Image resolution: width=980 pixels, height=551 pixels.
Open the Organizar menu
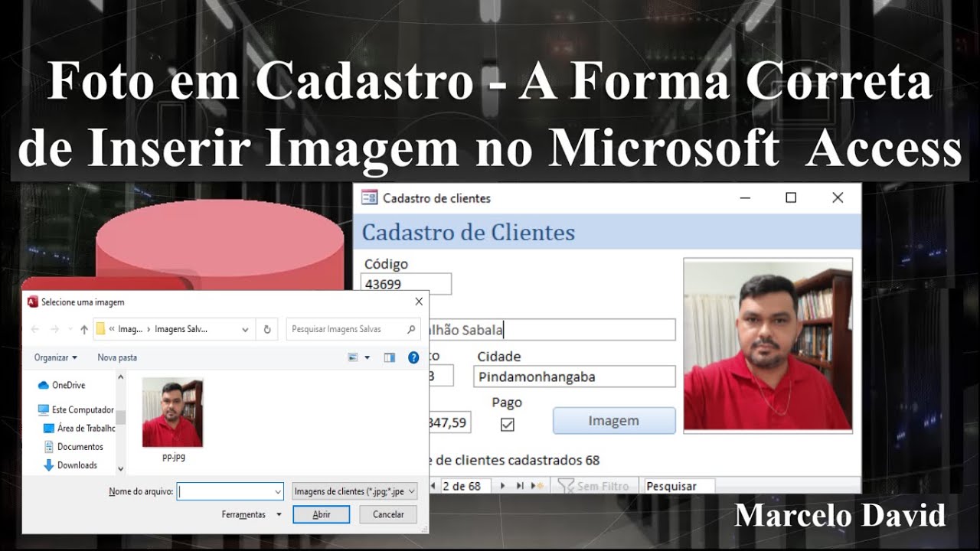click(56, 357)
